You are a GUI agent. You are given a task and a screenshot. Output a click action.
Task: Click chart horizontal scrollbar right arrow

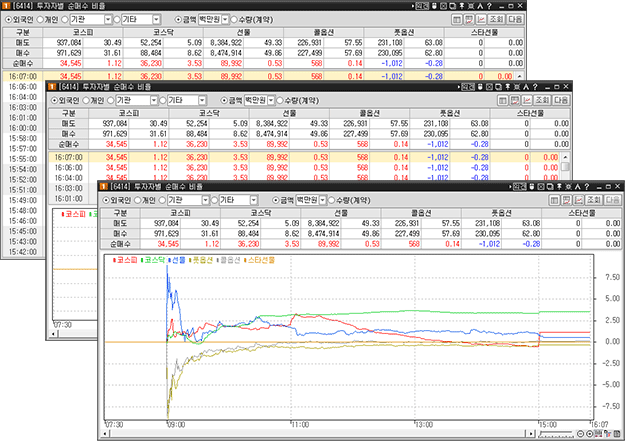click(x=531, y=434)
